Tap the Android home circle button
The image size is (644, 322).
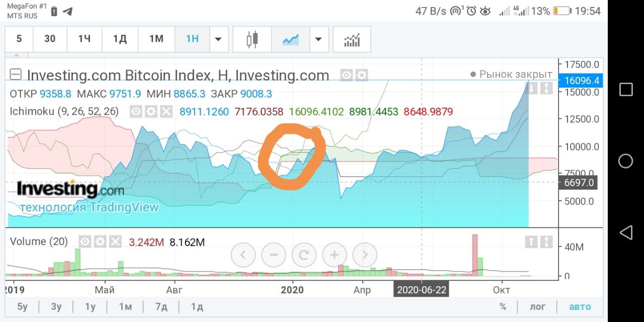tap(625, 161)
